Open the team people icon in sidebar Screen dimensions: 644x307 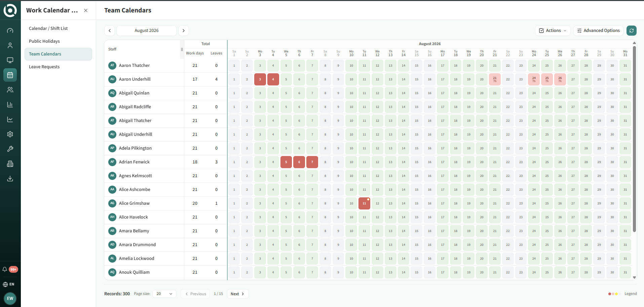point(10,90)
